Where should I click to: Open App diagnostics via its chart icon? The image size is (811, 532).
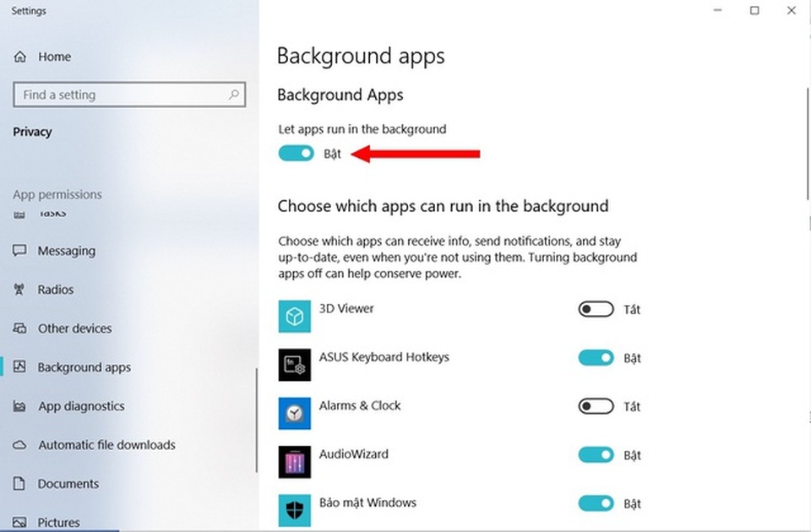click(19, 406)
